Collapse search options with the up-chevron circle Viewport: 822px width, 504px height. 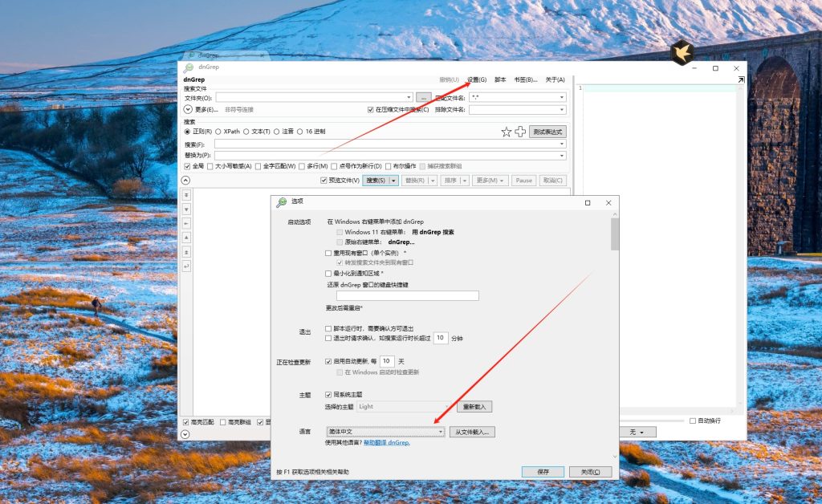(186, 181)
